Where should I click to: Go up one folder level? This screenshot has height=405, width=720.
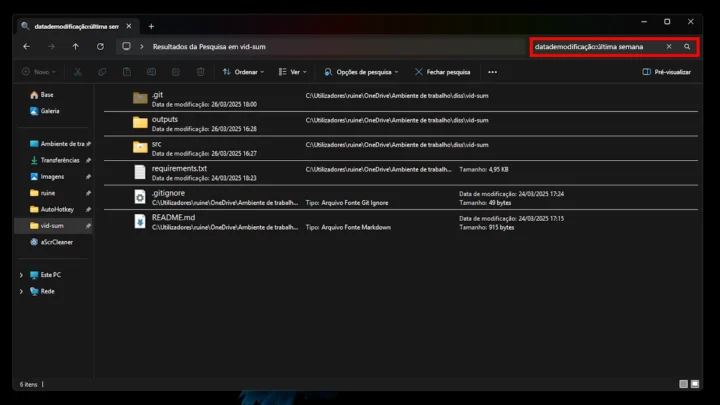coord(76,46)
